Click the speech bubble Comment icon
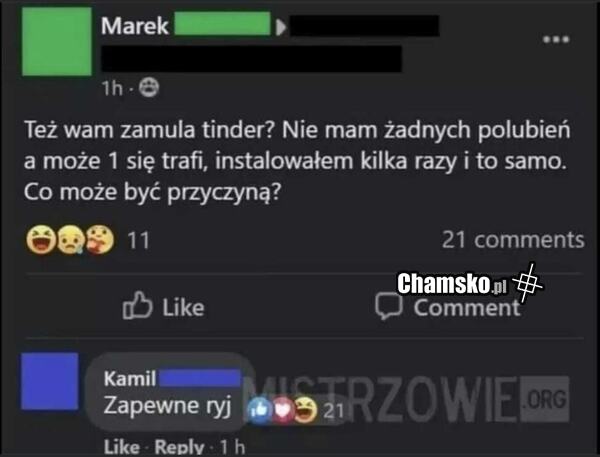The width and height of the screenshot is (600, 457). [389, 306]
